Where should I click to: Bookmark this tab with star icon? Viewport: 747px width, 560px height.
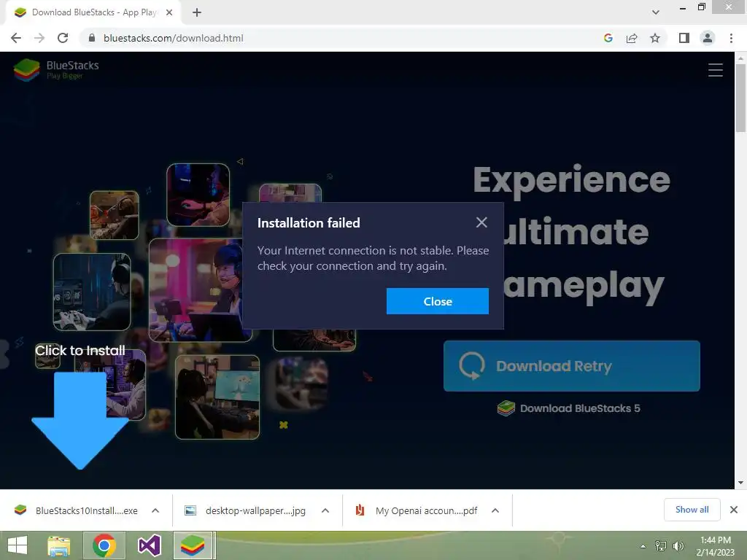(655, 38)
